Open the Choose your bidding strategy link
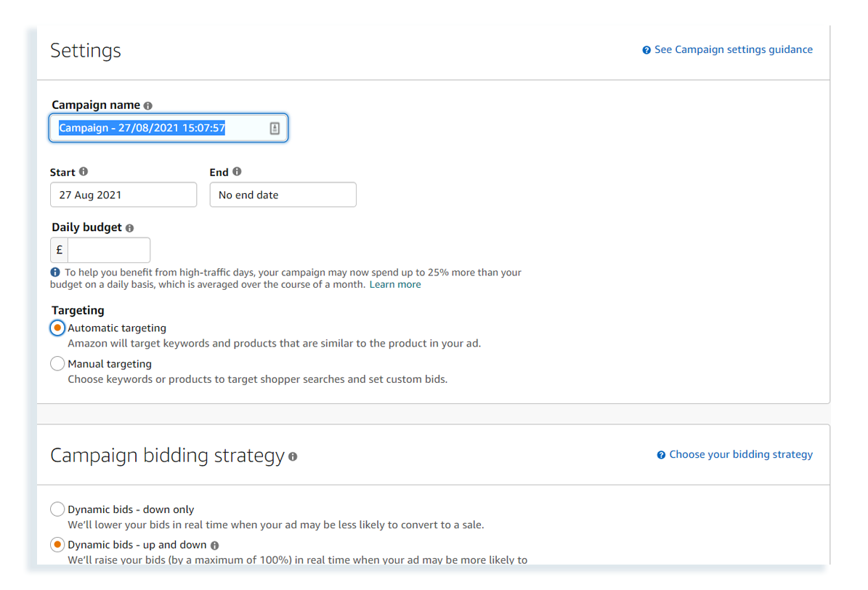This screenshot has height=590, width=868. (x=740, y=454)
